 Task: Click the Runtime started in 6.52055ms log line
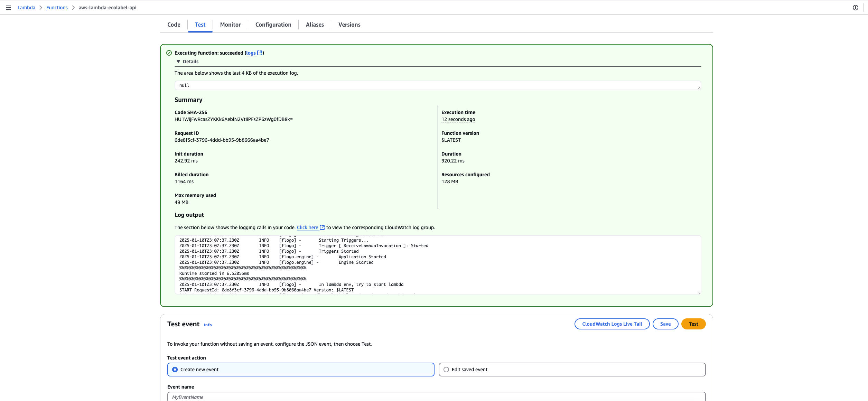[x=214, y=273]
